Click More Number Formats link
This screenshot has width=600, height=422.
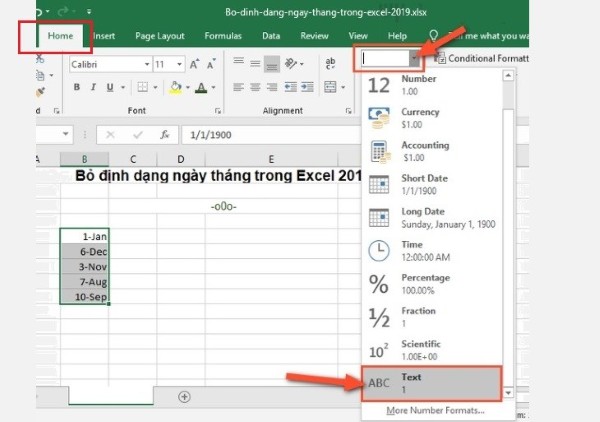[x=435, y=411]
